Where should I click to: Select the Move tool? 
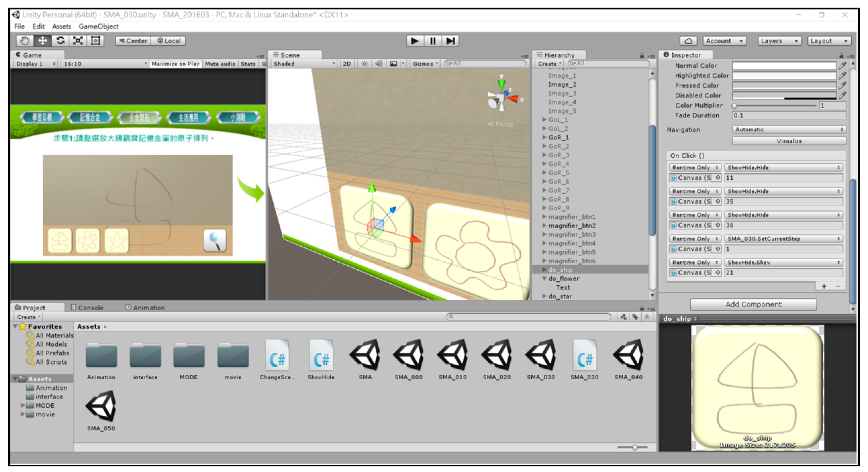point(42,41)
